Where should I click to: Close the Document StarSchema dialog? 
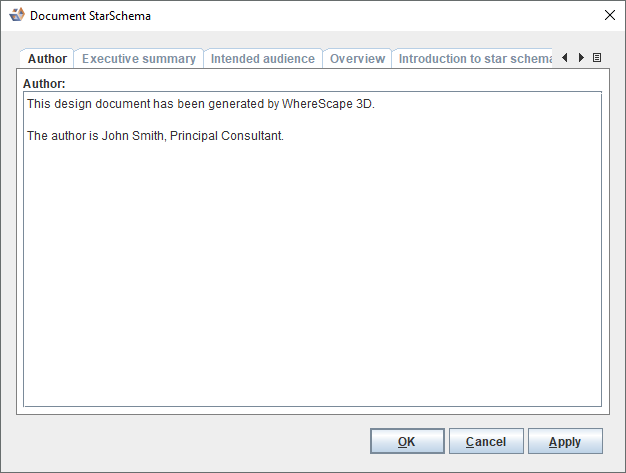(609, 16)
